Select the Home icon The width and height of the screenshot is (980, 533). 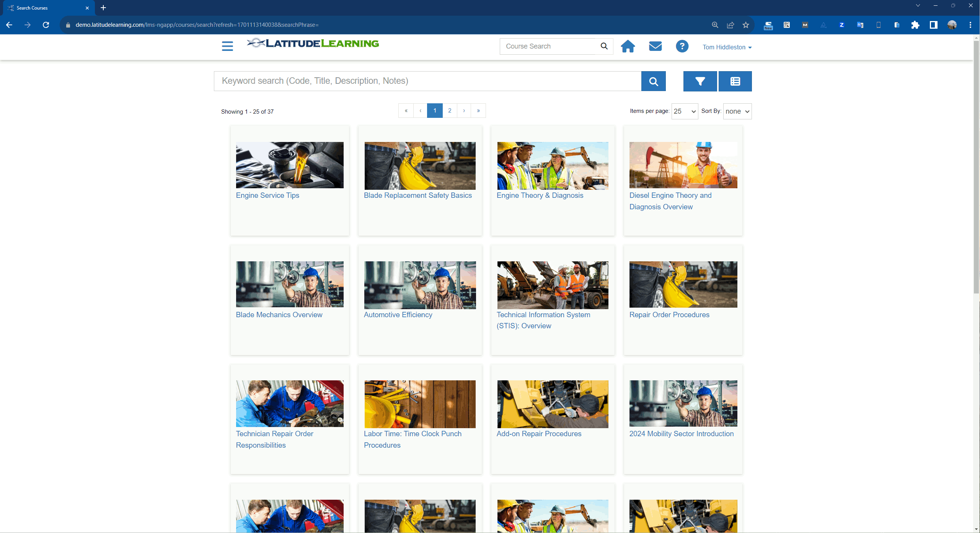628,46
